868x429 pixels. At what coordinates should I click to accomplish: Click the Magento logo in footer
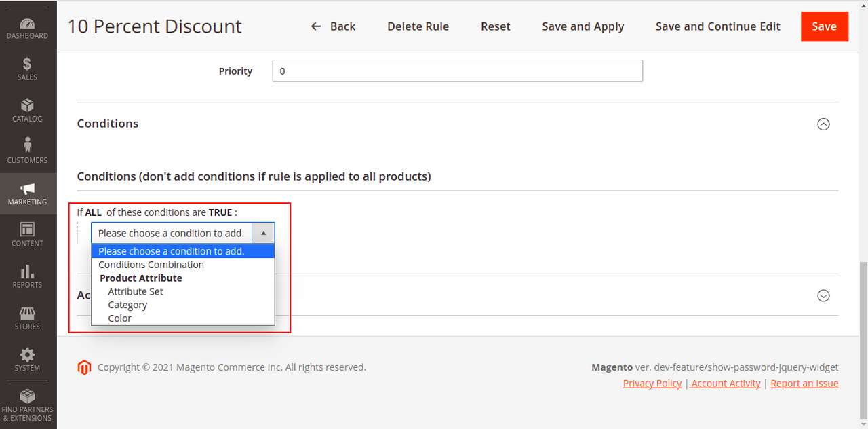point(84,367)
